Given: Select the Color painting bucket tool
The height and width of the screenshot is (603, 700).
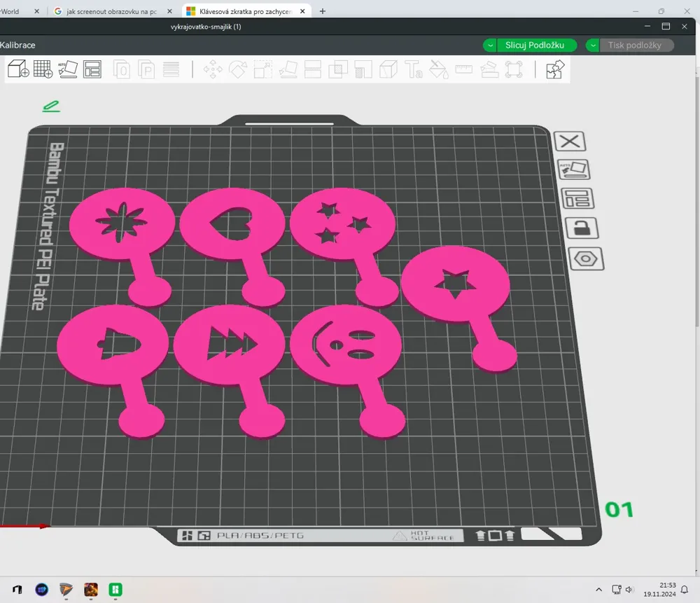Looking at the screenshot, I should (438, 69).
